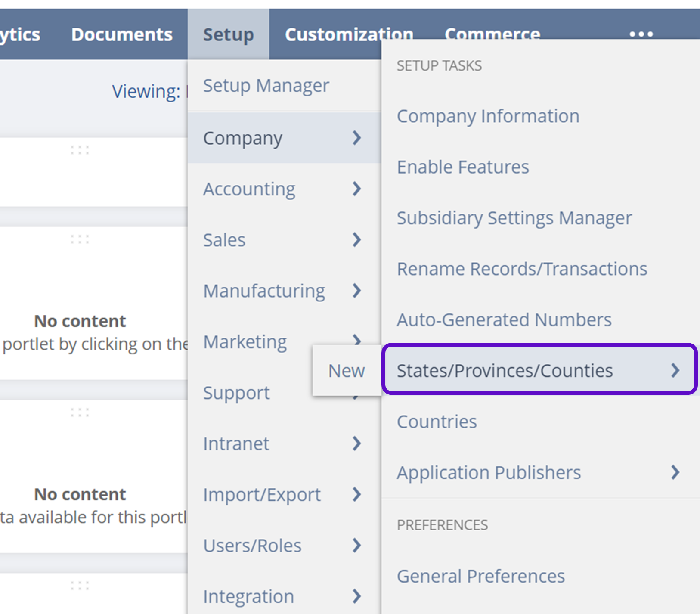The image size is (700, 614).
Task: Open the Customization menu tab
Action: (349, 34)
